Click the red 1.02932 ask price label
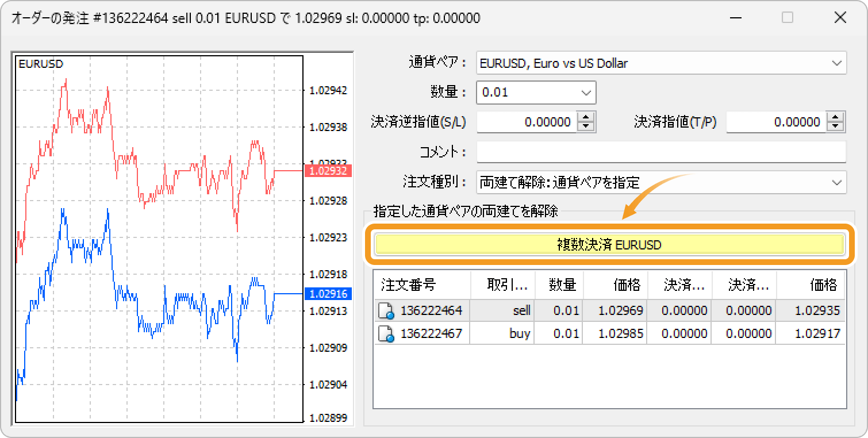 click(x=327, y=171)
